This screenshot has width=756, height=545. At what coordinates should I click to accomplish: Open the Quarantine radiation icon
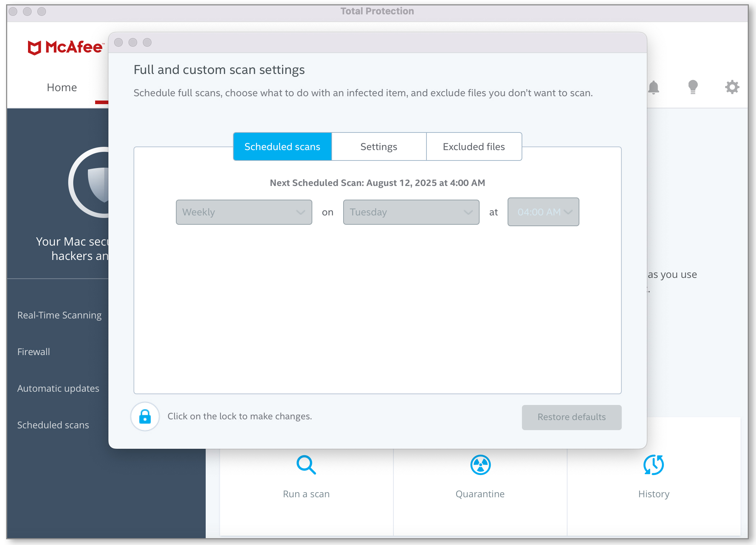click(x=480, y=465)
